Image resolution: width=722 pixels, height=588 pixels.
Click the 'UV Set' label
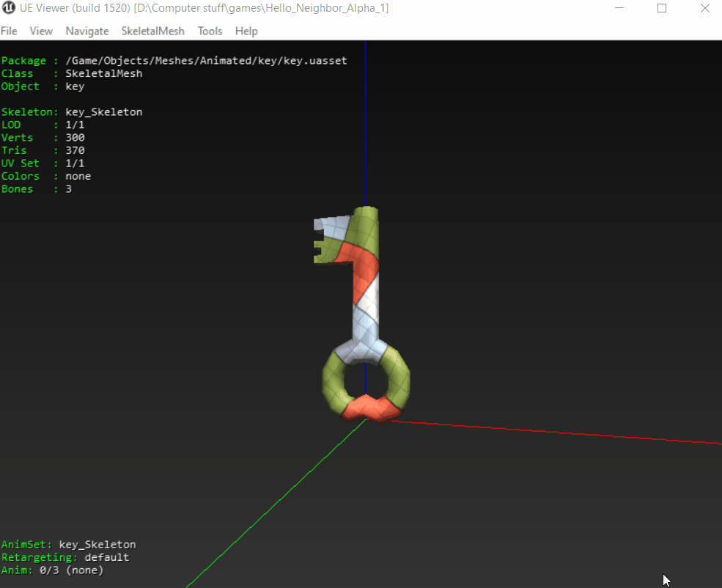(x=21, y=163)
